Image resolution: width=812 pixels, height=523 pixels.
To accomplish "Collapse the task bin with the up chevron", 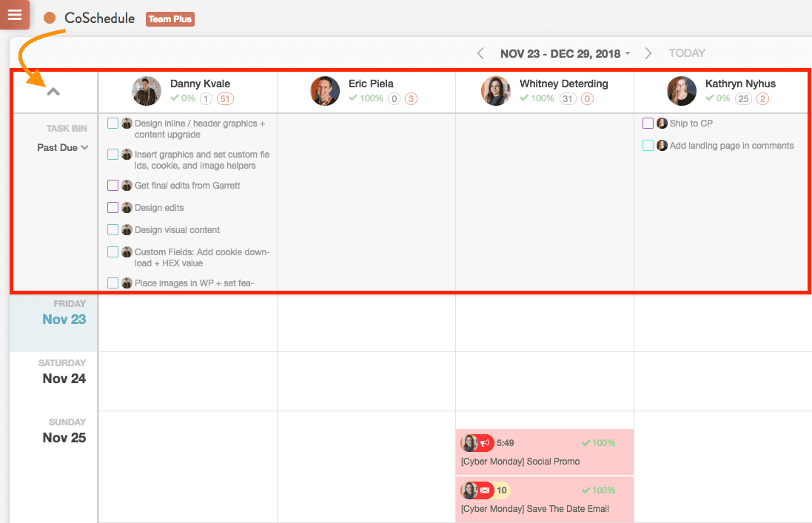I will (53, 92).
